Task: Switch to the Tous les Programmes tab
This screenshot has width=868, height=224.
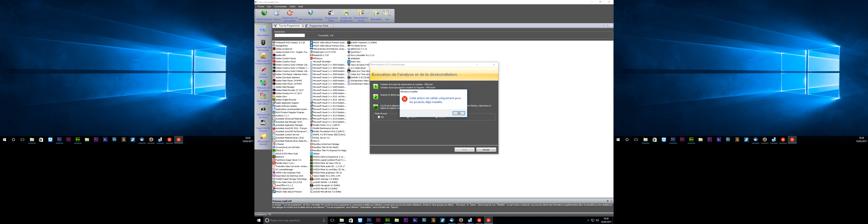Action: (289, 26)
